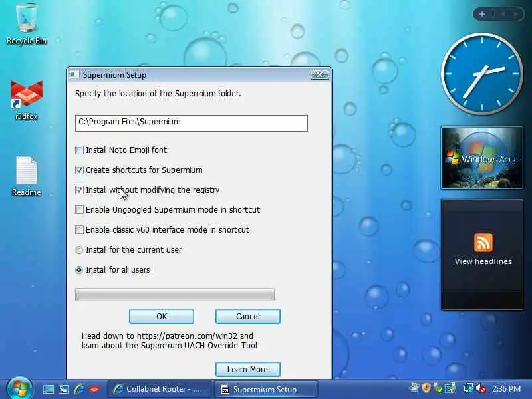This screenshot has height=399, width=532.
Task: Select the Install for the current user radio button
Action: click(79, 250)
